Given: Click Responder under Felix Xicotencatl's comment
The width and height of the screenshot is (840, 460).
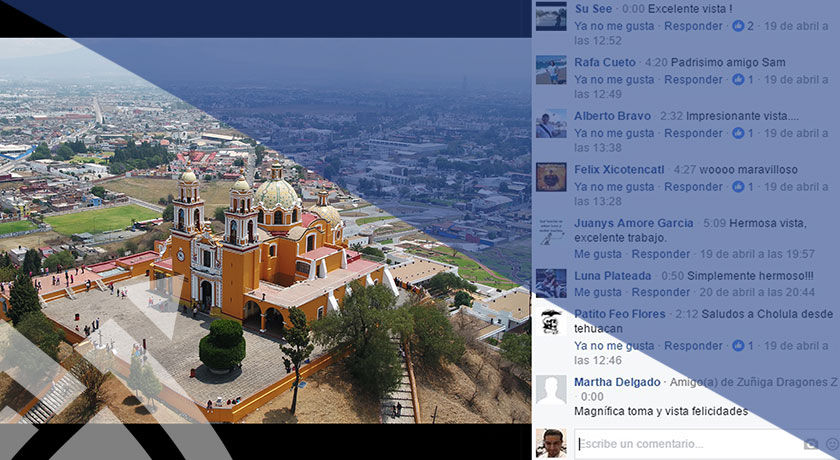Looking at the screenshot, I should click(693, 187).
